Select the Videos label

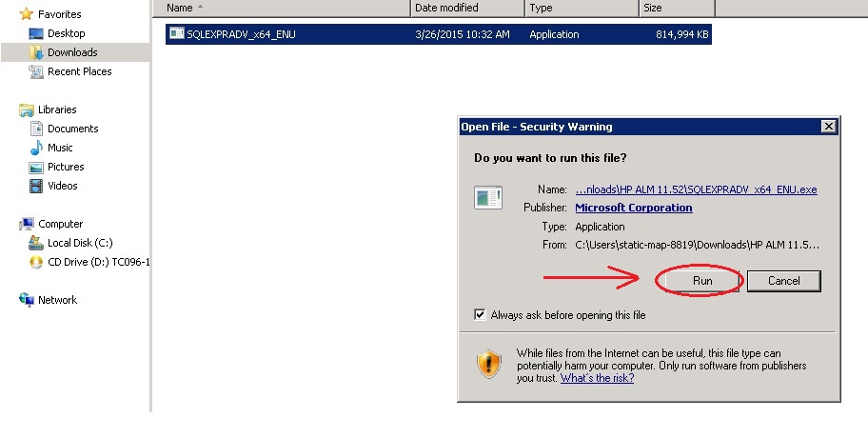[62, 186]
